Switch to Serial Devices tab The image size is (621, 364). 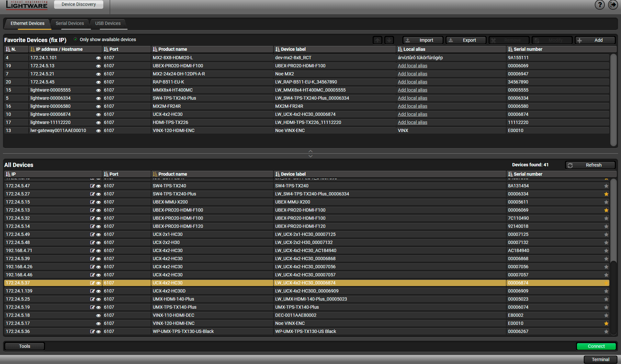point(70,23)
